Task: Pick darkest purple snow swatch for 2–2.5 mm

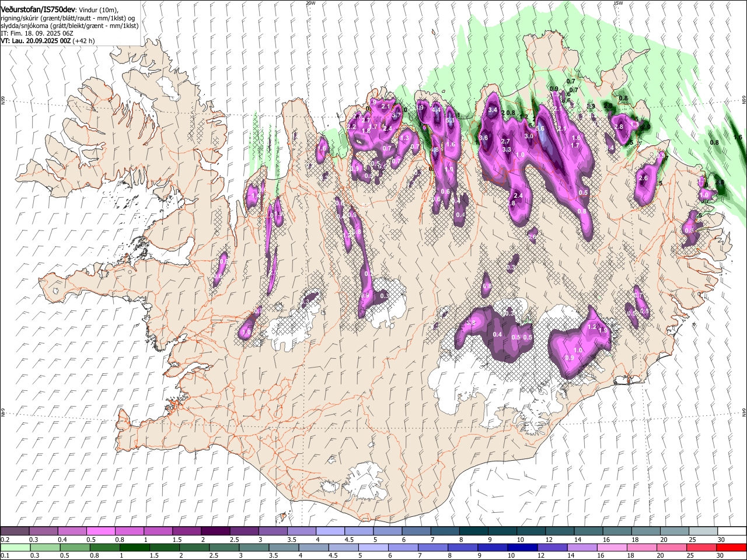Action: 215,531
